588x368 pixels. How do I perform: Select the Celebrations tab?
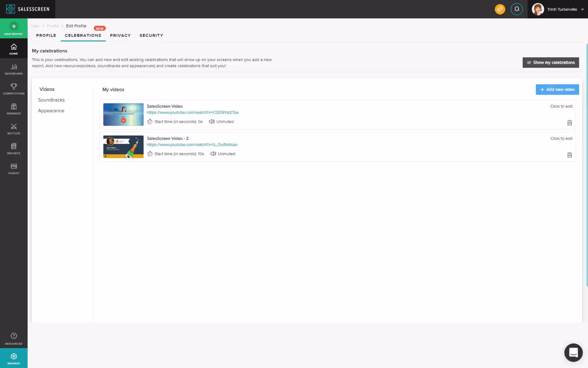pyautogui.click(x=83, y=36)
